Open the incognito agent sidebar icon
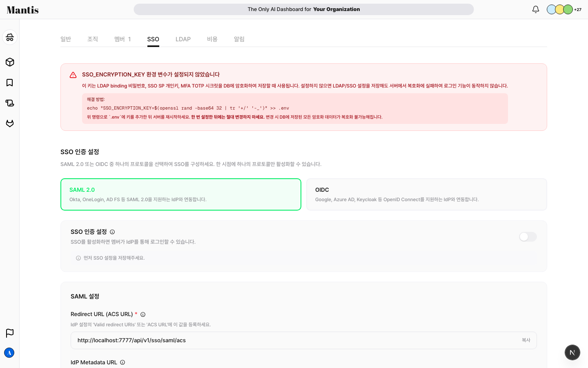 pyautogui.click(x=10, y=37)
